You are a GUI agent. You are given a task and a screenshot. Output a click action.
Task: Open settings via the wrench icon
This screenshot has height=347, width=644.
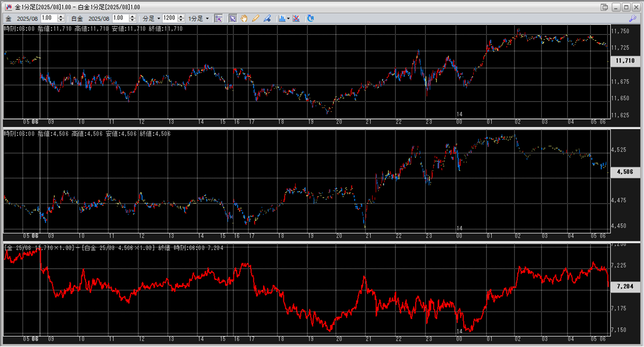[632, 19]
